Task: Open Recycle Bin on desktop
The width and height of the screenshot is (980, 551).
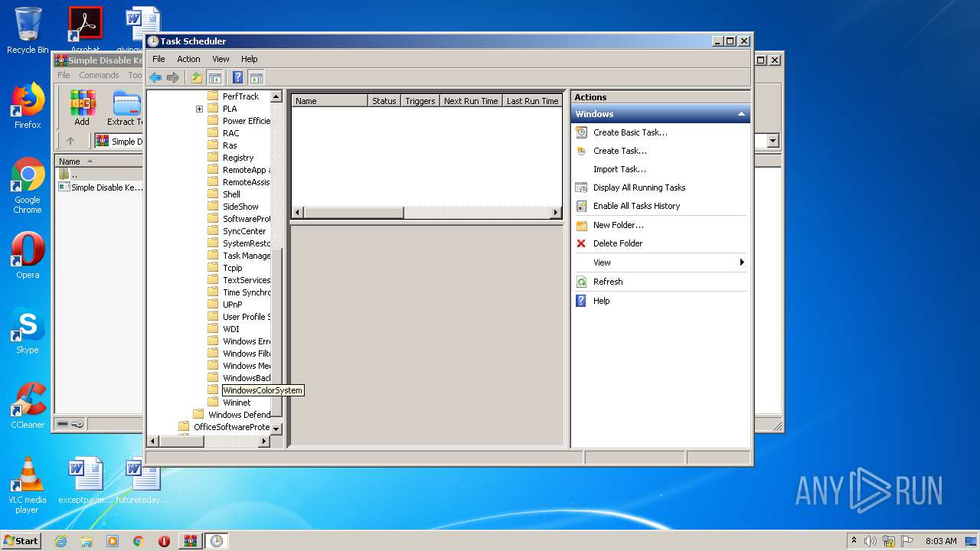Action: pos(28,31)
